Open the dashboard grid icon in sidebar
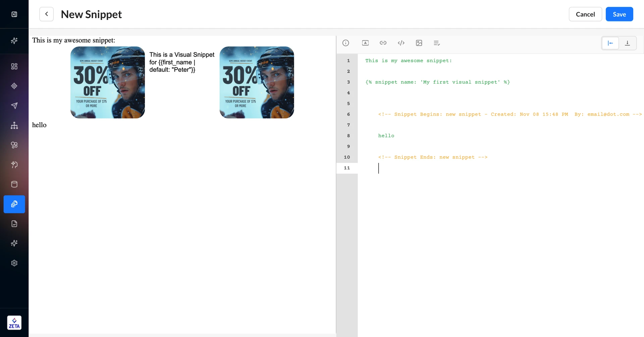644x337 pixels. point(14,66)
